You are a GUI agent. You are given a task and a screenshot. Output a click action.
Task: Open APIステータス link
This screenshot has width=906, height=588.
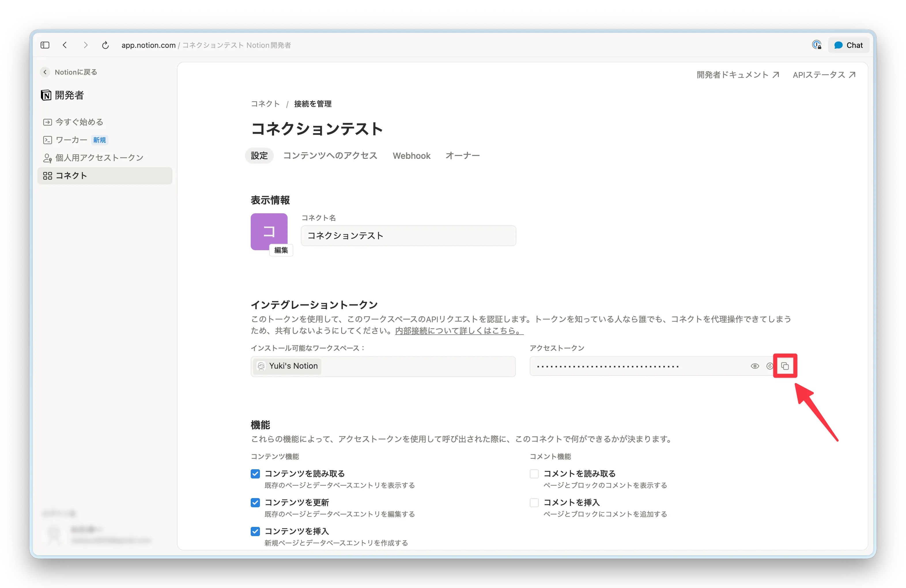(x=824, y=75)
